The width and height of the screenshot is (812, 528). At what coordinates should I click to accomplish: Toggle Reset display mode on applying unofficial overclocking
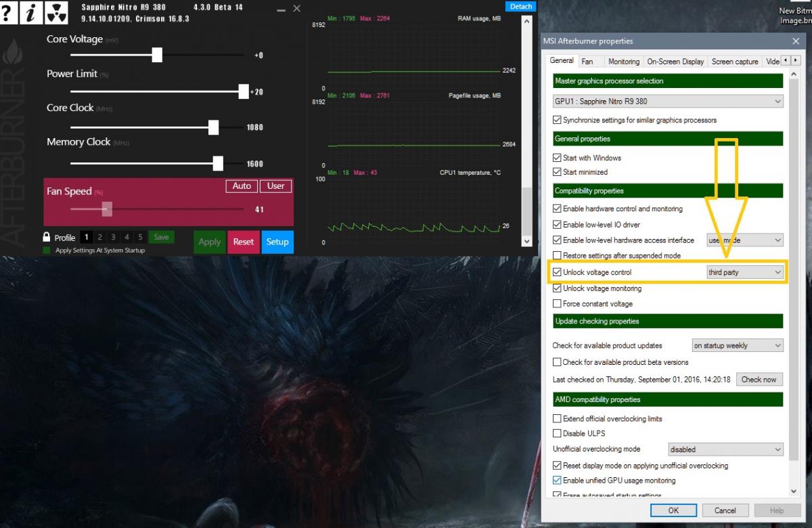point(558,466)
